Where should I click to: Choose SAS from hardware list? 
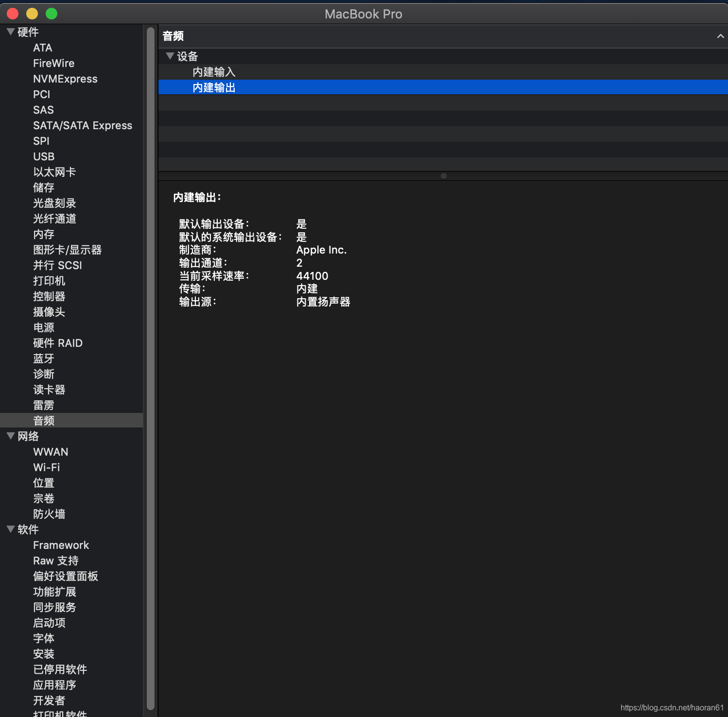point(43,110)
